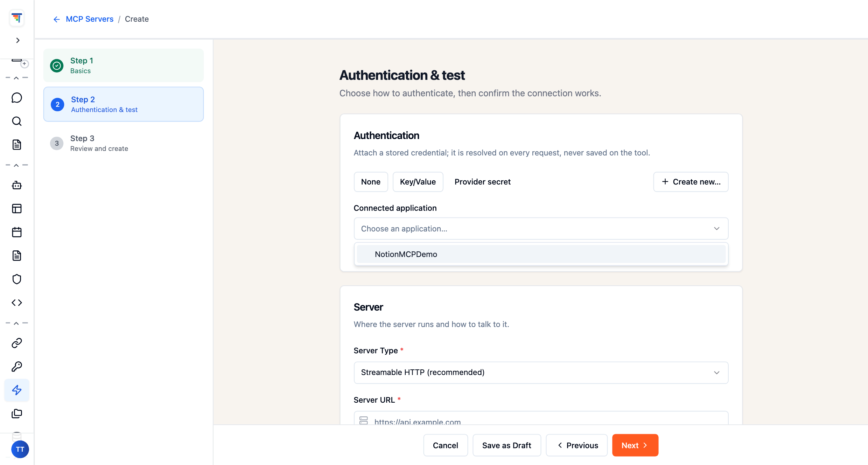Open the layout panel icon in sidebar
868x465 pixels.
point(17,209)
